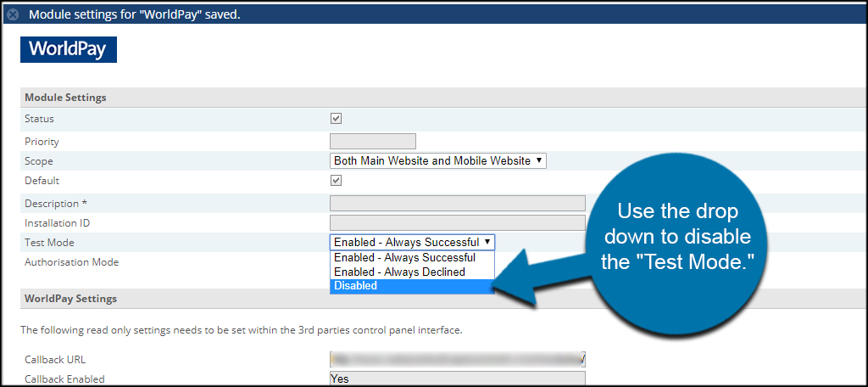Click the WorldPay logo
This screenshot has width=868, height=387.
pyautogui.click(x=69, y=50)
